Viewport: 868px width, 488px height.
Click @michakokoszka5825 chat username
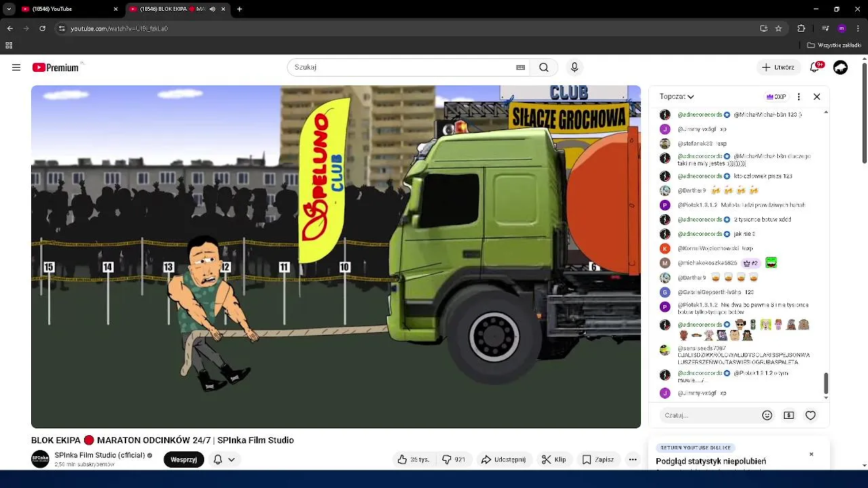707,263
